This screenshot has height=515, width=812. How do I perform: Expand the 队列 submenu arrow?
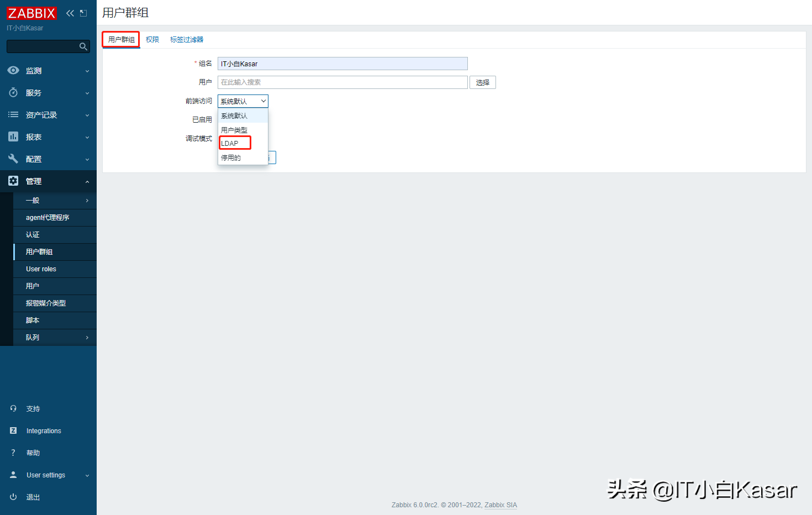coord(87,338)
